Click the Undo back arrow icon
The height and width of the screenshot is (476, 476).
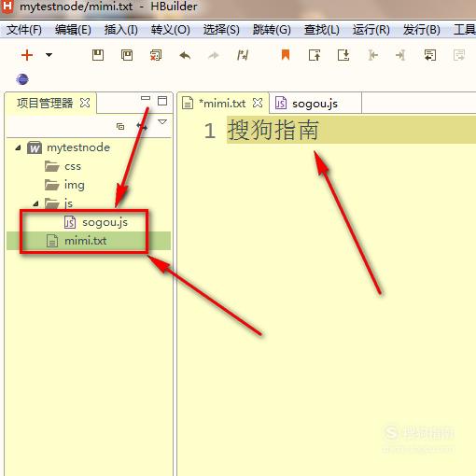(x=185, y=55)
